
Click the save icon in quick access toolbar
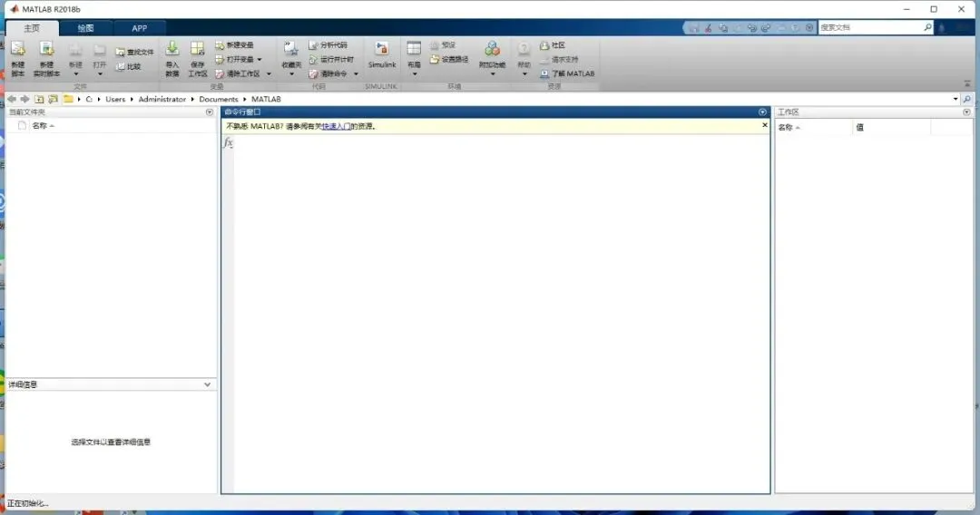click(694, 28)
